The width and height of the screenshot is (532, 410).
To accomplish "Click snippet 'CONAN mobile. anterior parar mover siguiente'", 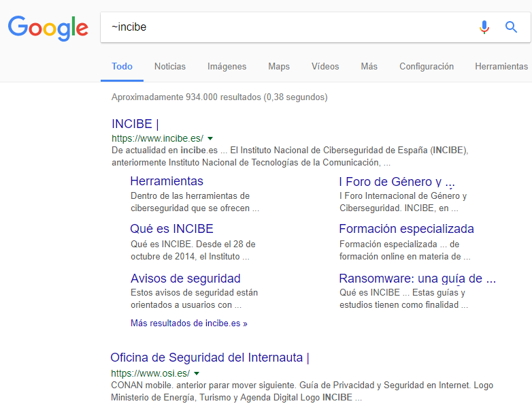I will pos(203,385).
